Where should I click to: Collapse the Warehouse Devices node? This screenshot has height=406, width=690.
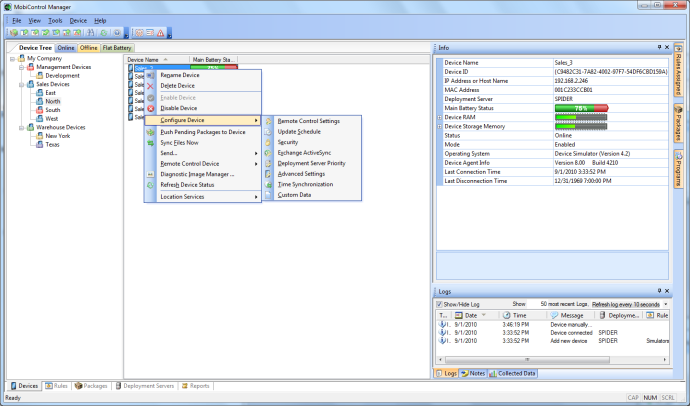click(21, 128)
